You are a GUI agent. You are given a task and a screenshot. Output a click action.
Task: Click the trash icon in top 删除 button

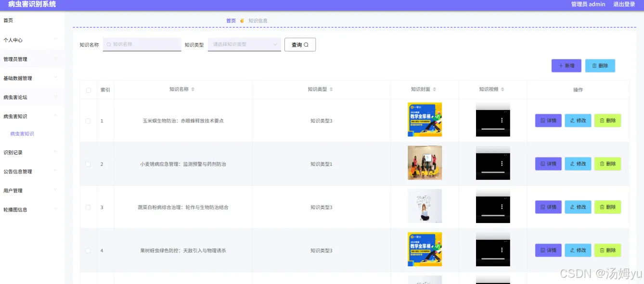[x=594, y=66]
